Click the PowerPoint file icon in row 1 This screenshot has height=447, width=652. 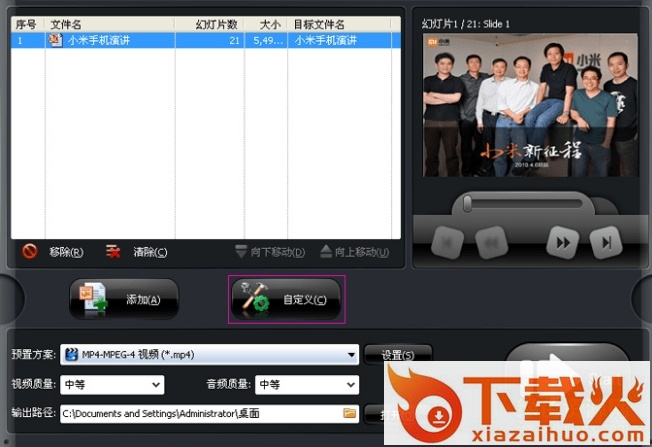56,40
